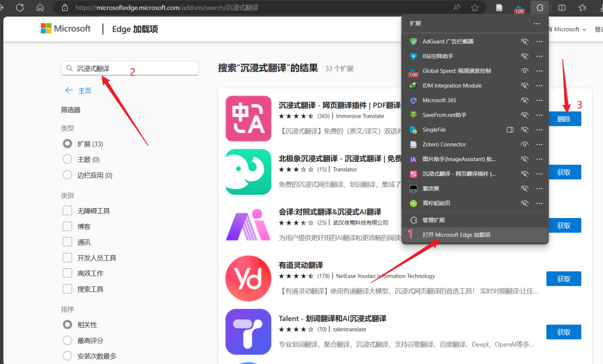Toggle toolbar visibility for Microsoft 365
The width and height of the screenshot is (603, 364).
(524, 100)
